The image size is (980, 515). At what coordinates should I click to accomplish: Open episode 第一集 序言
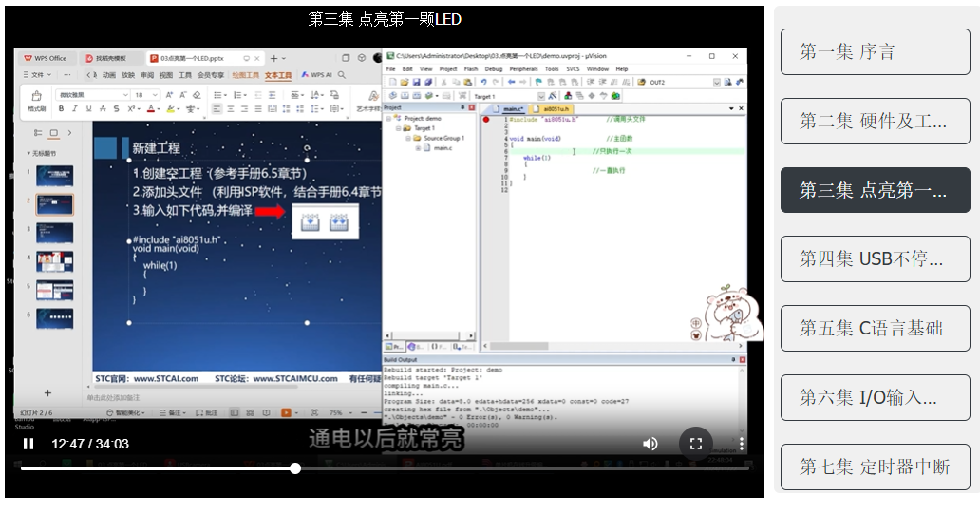tap(875, 52)
